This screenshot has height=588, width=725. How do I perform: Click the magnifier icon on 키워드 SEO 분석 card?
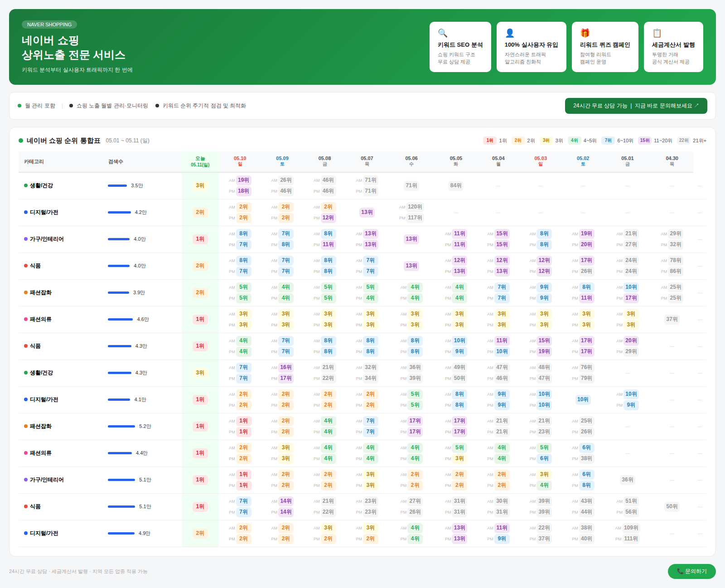pyautogui.click(x=443, y=33)
